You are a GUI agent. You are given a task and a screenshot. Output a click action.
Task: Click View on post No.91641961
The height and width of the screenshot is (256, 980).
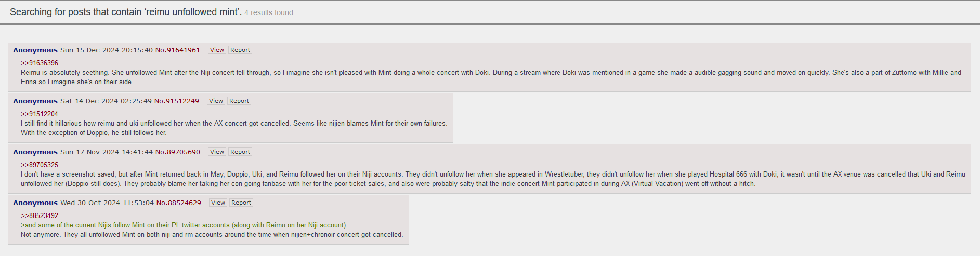pos(217,50)
